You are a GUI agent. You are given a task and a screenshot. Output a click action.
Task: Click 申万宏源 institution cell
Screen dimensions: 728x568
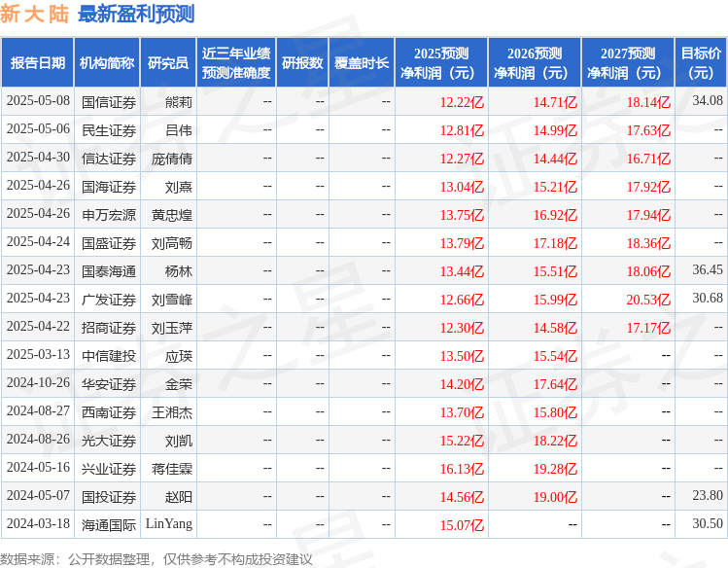pos(109,215)
